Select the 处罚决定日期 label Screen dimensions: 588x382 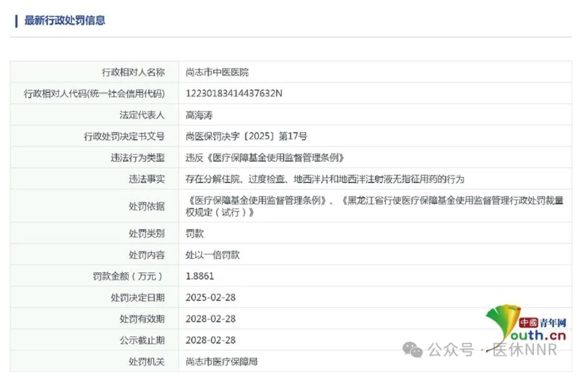137,298
